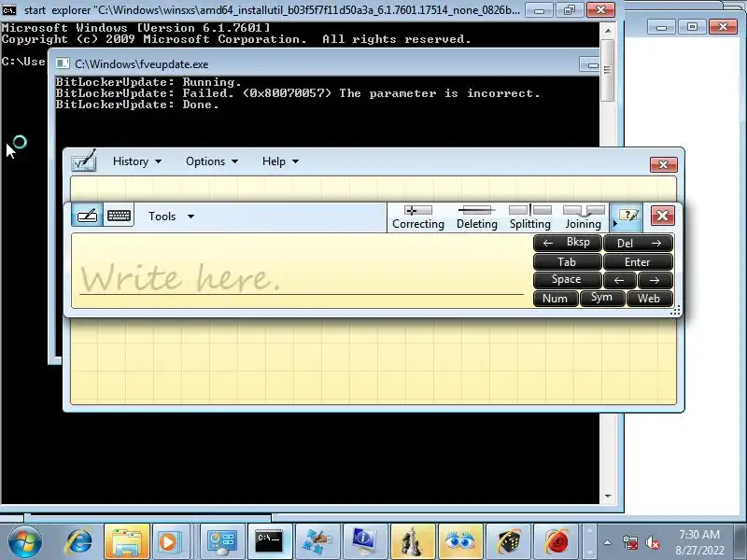The height and width of the screenshot is (560, 747).
Task: Open the Options menu in Math Input Panel
Action: [212, 161]
